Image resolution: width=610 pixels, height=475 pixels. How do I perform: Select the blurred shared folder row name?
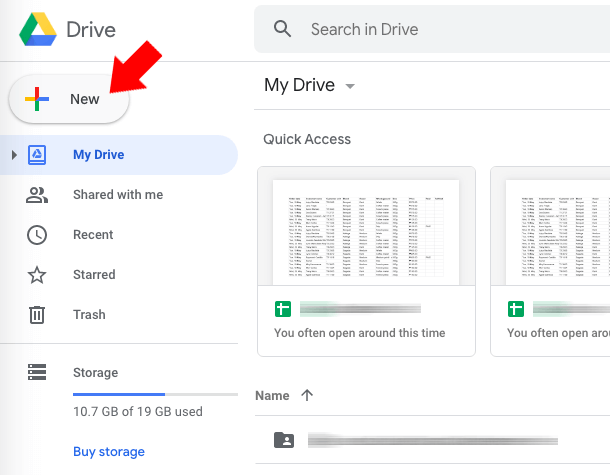click(x=433, y=441)
